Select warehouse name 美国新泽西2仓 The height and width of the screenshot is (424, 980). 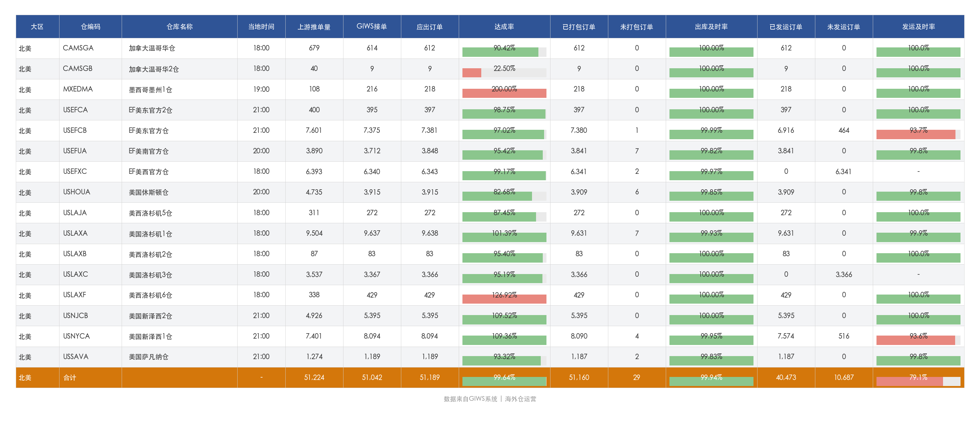tap(150, 316)
